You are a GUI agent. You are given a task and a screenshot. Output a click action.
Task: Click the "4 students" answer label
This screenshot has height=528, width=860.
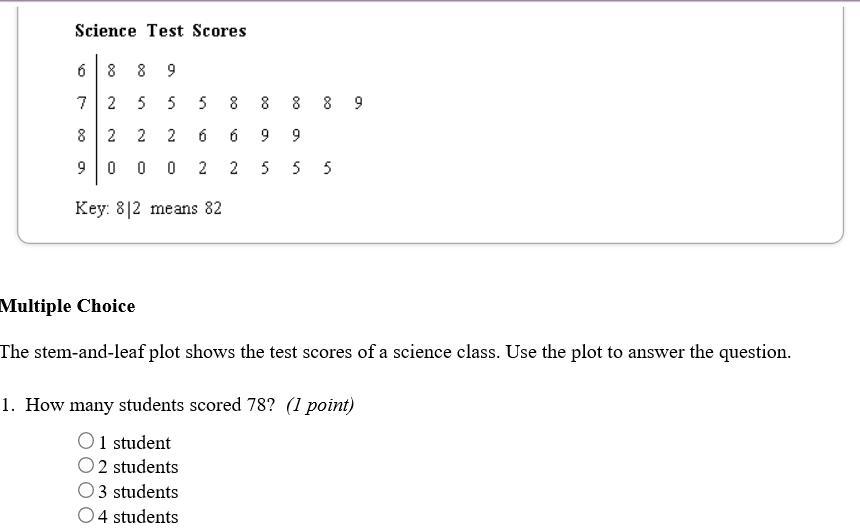(138, 516)
